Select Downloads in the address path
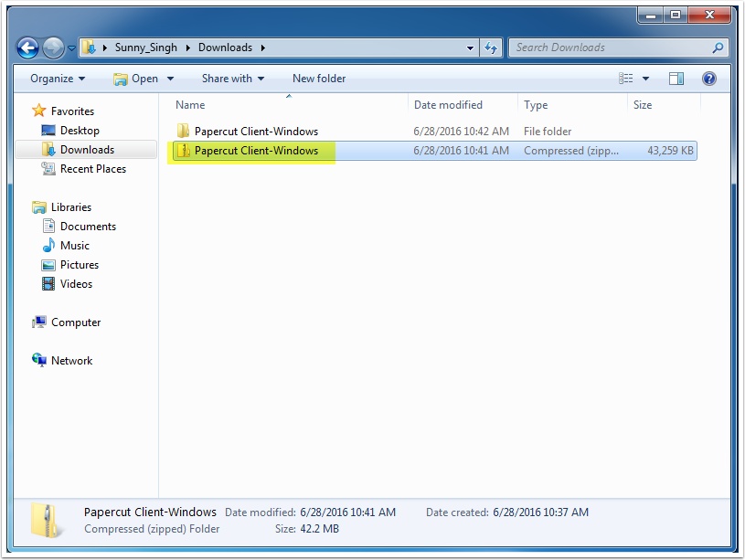The width and height of the screenshot is (745, 560). tap(225, 48)
